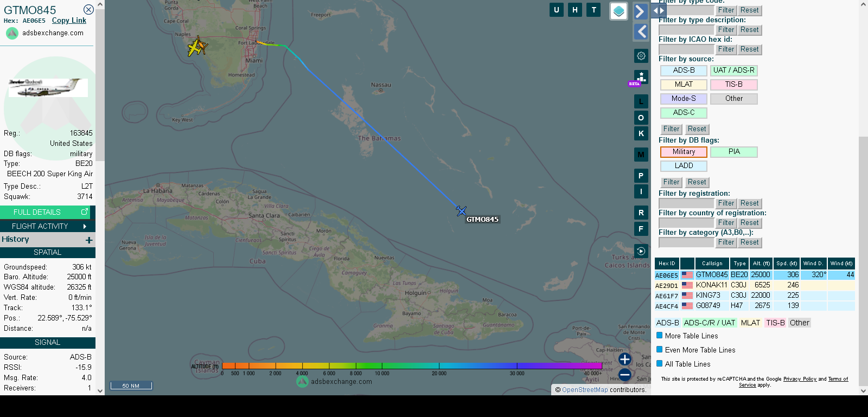Toggle Mode-S source filter
Viewport: 868px width, 417px height.
[684, 99]
